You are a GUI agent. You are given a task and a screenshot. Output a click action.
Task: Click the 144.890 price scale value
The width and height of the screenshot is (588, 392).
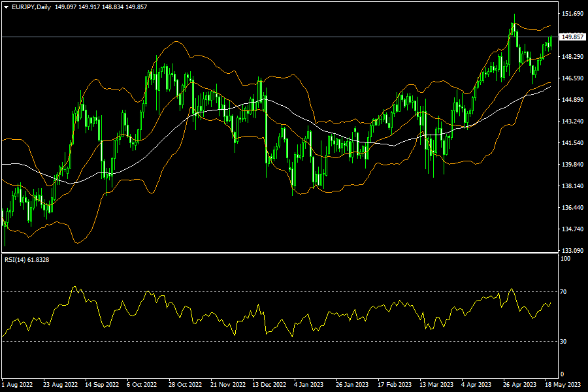(572, 99)
